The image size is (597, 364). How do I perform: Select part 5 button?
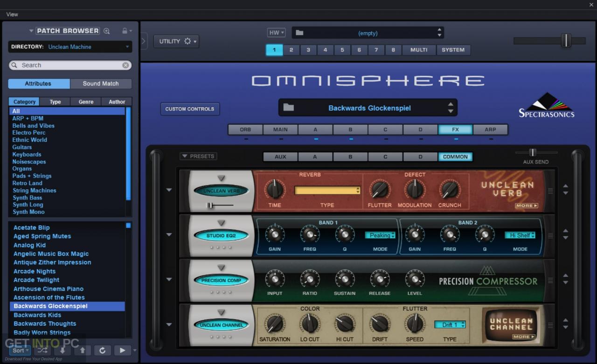pos(342,50)
